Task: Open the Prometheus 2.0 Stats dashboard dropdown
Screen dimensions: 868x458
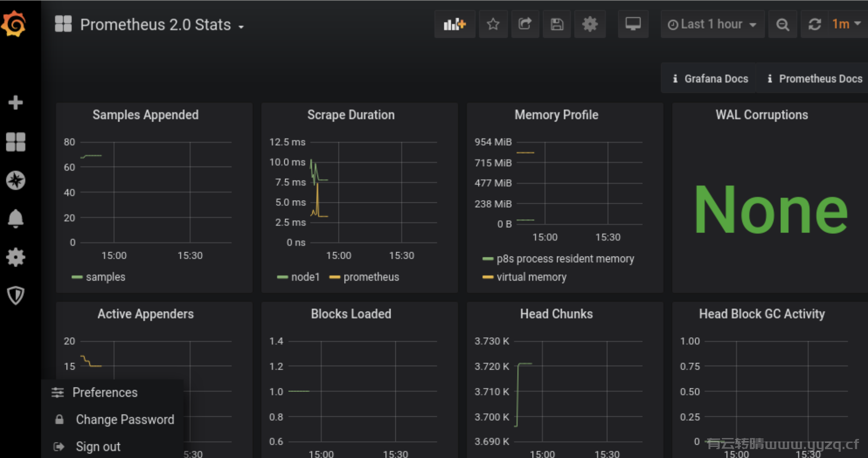Action: click(x=162, y=25)
